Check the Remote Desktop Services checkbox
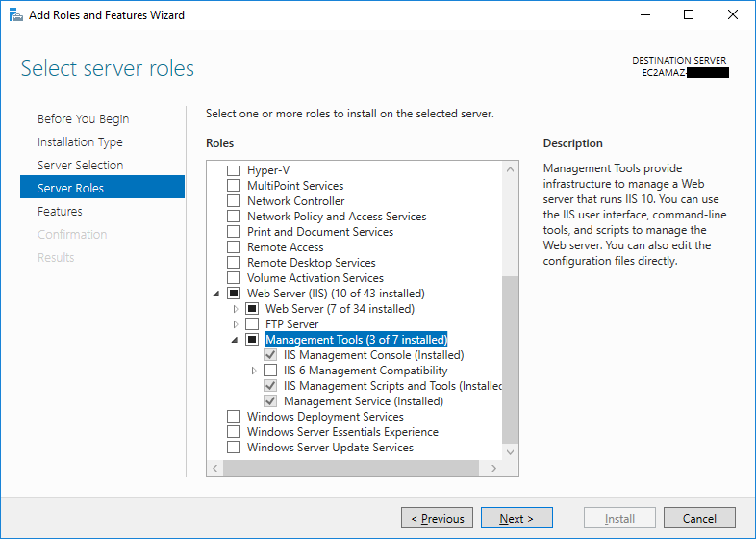Viewport: 756px width, 539px height. (234, 263)
